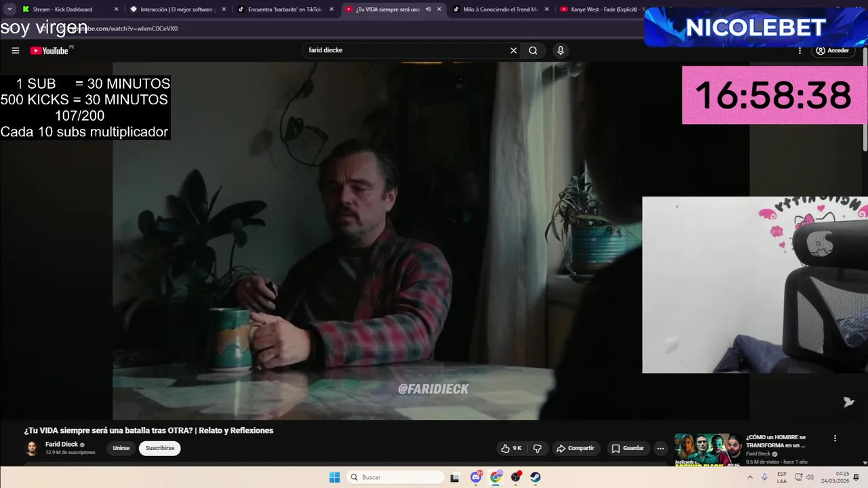Go to the YouTube home logo

click(50, 51)
